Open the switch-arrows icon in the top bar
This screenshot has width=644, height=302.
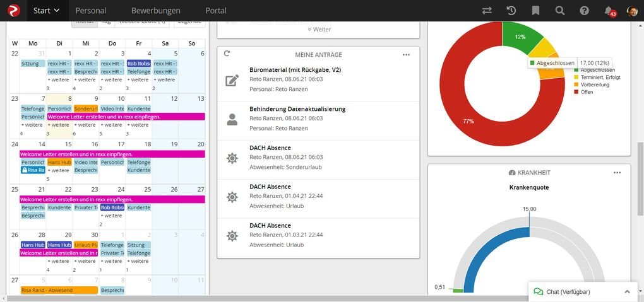click(x=487, y=11)
